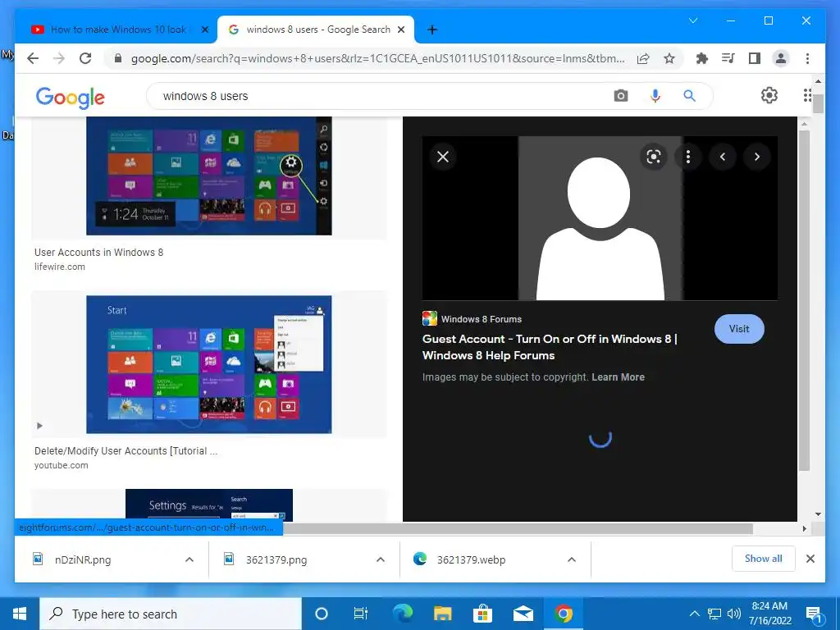This screenshot has width=840, height=630.
Task: Close the Google Search tab
Action: point(401,30)
